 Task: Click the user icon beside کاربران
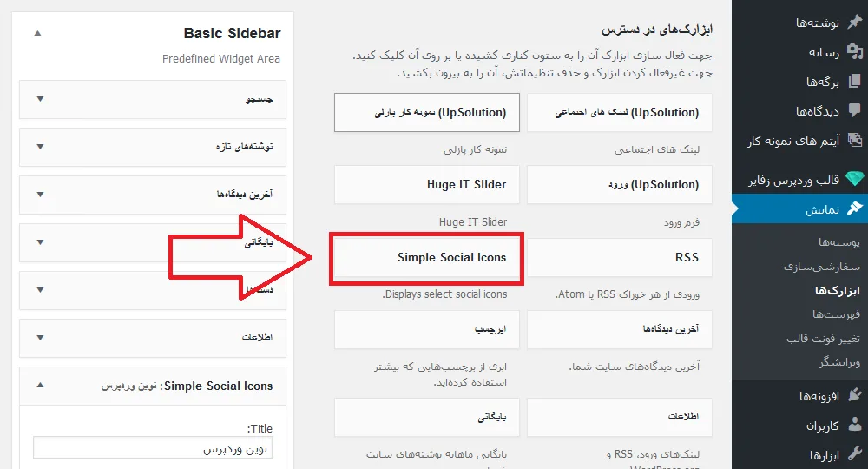855,425
